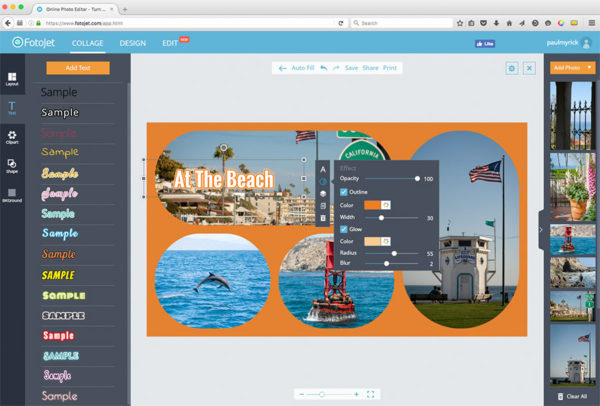Viewport: 600px width, 406px height.
Task: Select the dolphin photo on canvas
Action: pyautogui.click(x=212, y=281)
